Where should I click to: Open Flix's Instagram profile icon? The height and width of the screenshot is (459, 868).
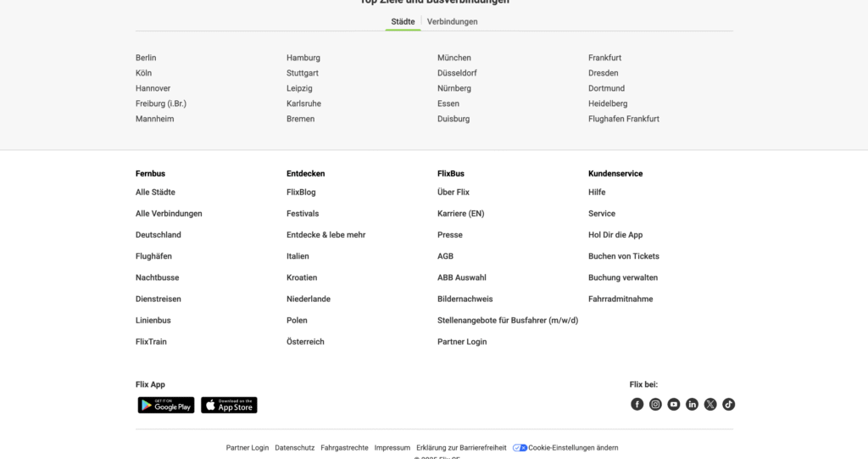[x=655, y=405]
